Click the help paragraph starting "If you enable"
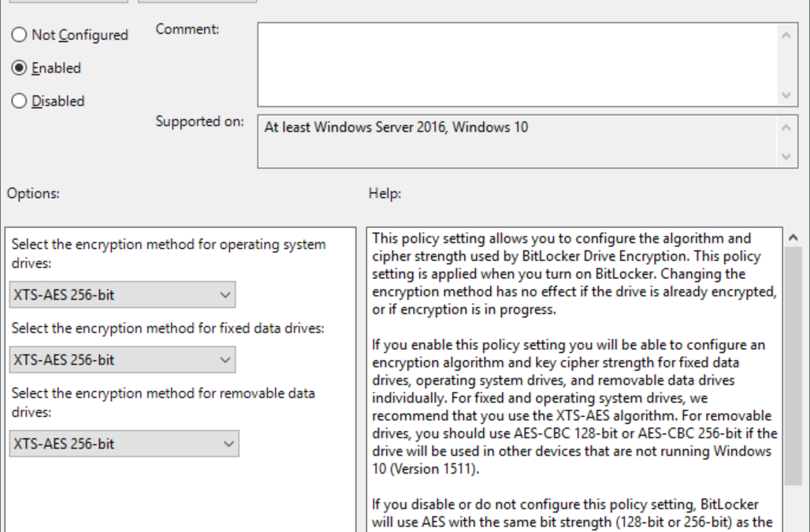 (x=575, y=407)
